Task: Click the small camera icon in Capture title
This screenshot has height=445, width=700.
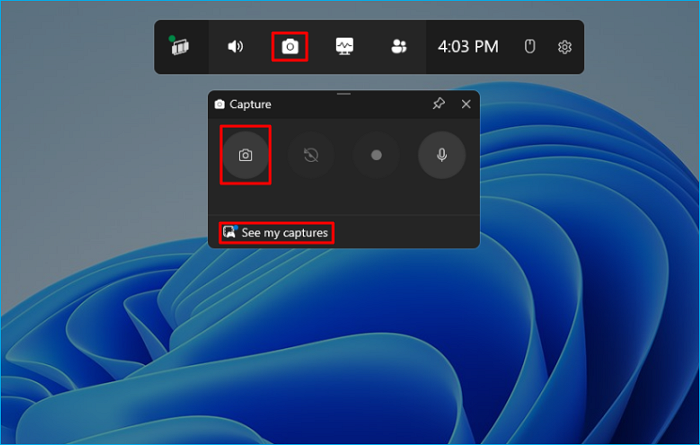Action: pos(220,104)
